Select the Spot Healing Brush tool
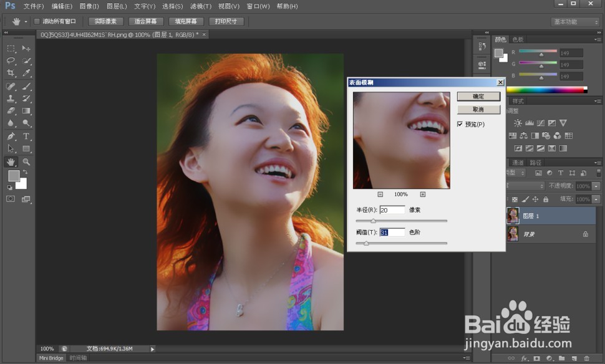The image size is (605, 364). [x=11, y=86]
